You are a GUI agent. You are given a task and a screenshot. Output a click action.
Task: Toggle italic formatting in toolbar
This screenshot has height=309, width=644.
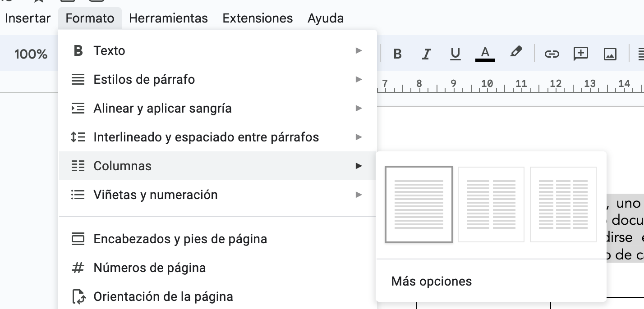(426, 54)
